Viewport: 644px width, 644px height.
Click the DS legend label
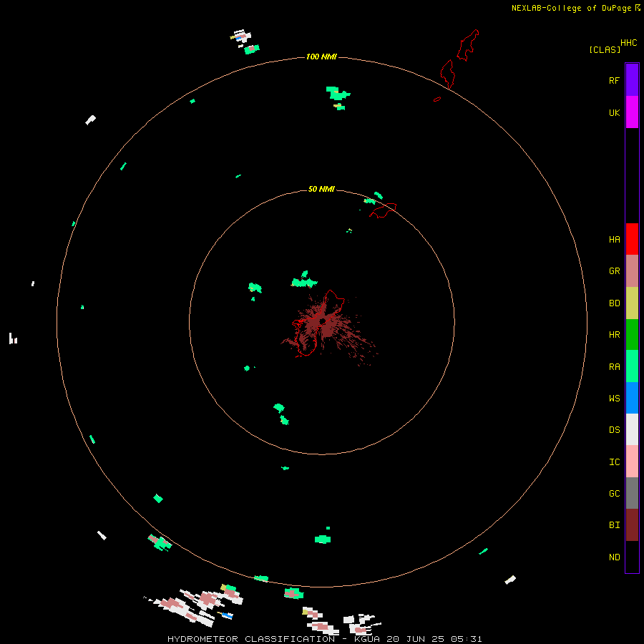[x=614, y=429]
